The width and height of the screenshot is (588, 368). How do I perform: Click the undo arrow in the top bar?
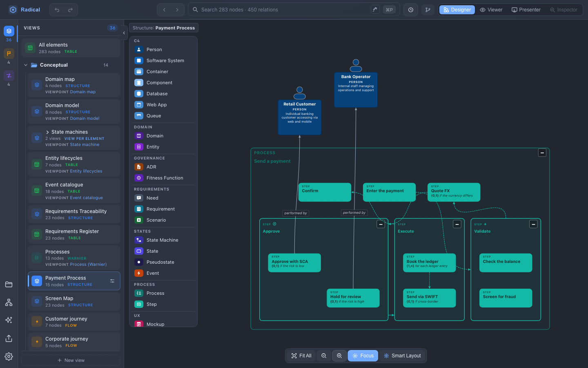click(57, 10)
